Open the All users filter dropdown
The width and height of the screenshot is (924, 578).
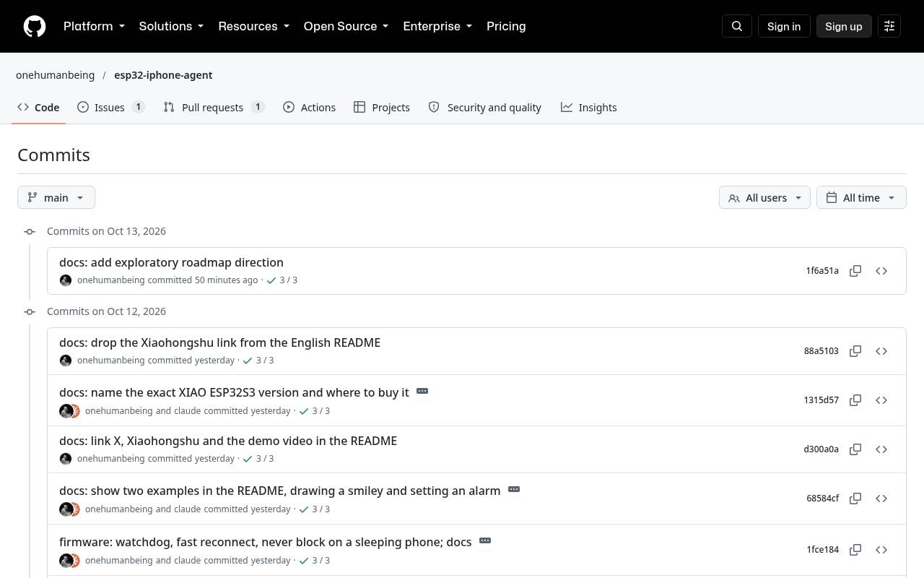pos(764,198)
